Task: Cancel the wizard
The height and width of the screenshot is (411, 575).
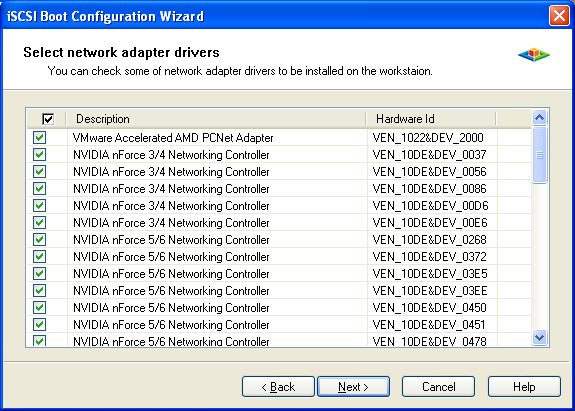Action: 439,386
